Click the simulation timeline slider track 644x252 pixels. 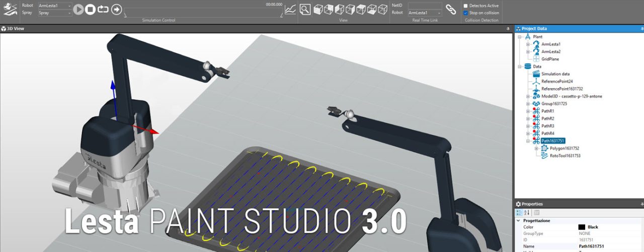[x=203, y=13]
